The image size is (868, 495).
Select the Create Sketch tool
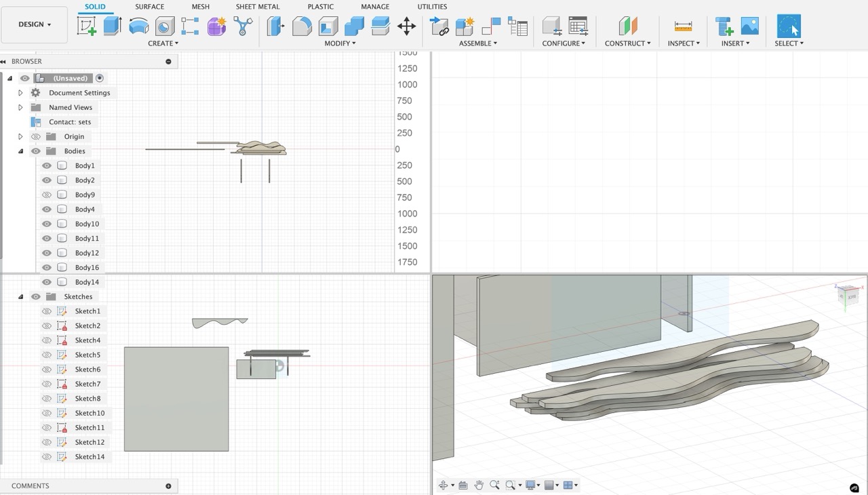point(87,26)
